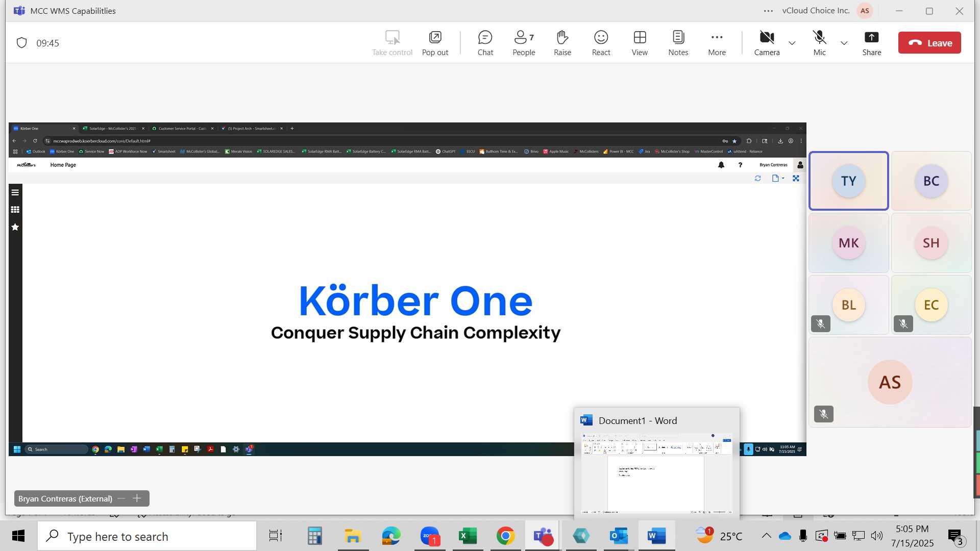This screenshot has width=980, height=551.
Task: Open the People participants list
Action: (524, 43)
